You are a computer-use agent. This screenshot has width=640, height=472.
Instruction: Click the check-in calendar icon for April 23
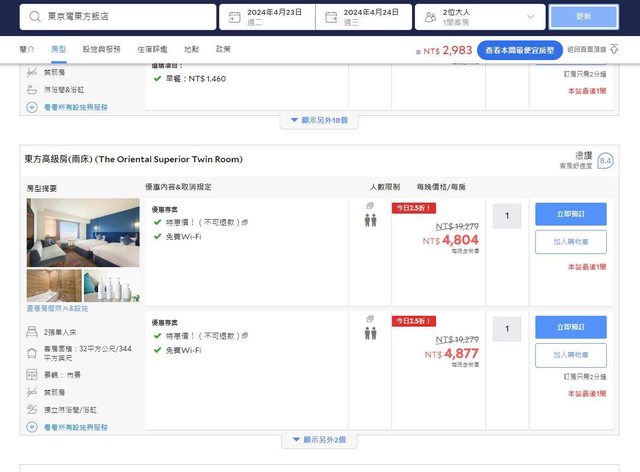235,17
